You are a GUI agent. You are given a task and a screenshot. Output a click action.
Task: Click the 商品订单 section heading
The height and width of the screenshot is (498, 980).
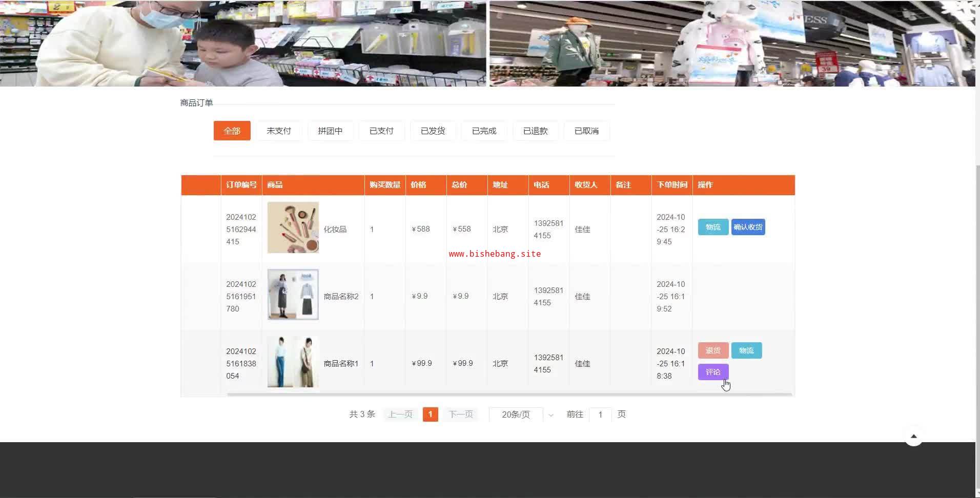tap(196, 103)
